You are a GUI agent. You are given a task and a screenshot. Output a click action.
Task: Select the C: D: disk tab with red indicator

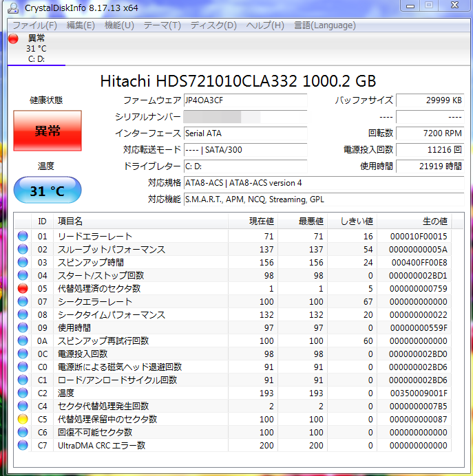[36, 49]
